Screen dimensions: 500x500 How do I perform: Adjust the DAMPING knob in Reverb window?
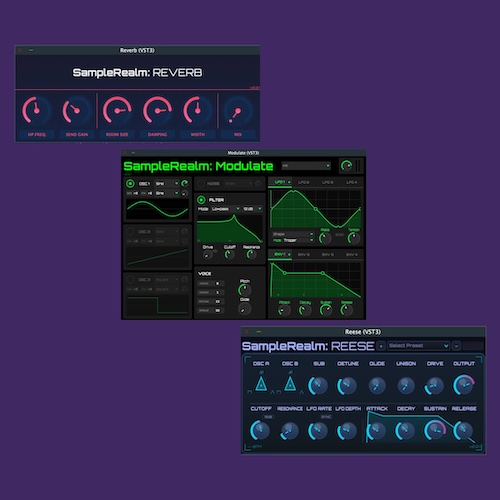[157, 110]
